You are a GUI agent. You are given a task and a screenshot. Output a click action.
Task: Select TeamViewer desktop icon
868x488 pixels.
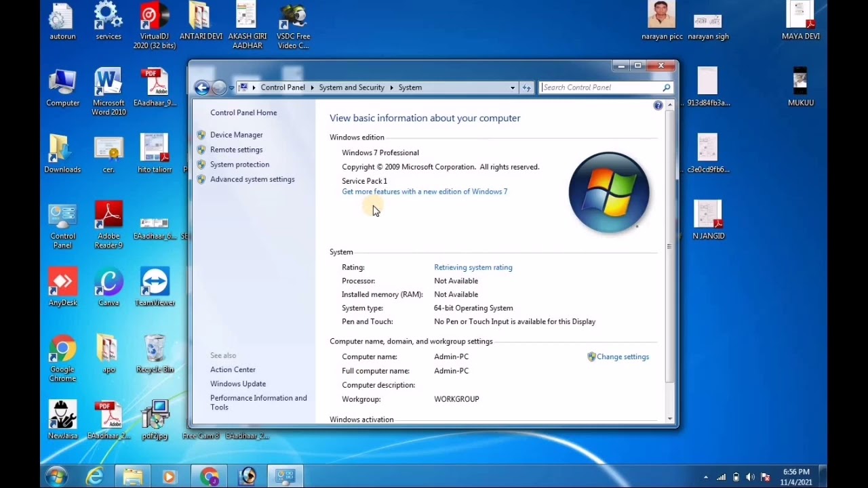[x=155, y=287]
